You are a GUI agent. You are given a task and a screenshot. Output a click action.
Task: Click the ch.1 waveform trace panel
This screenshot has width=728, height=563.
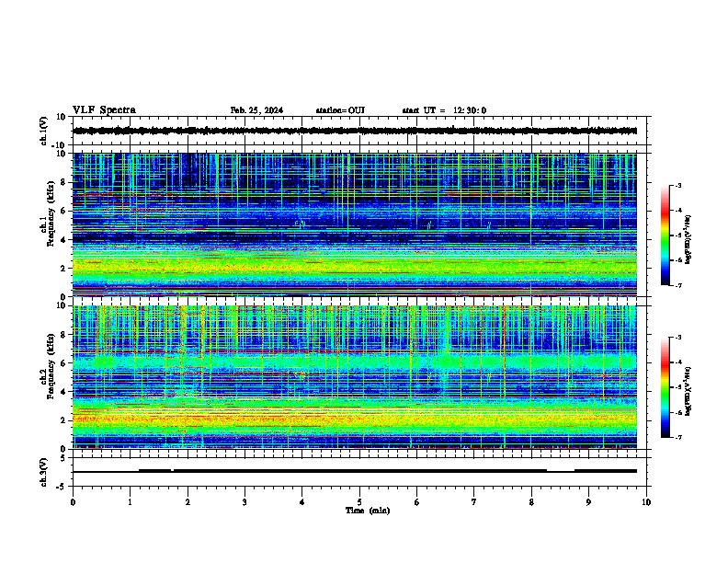point(359,131)
